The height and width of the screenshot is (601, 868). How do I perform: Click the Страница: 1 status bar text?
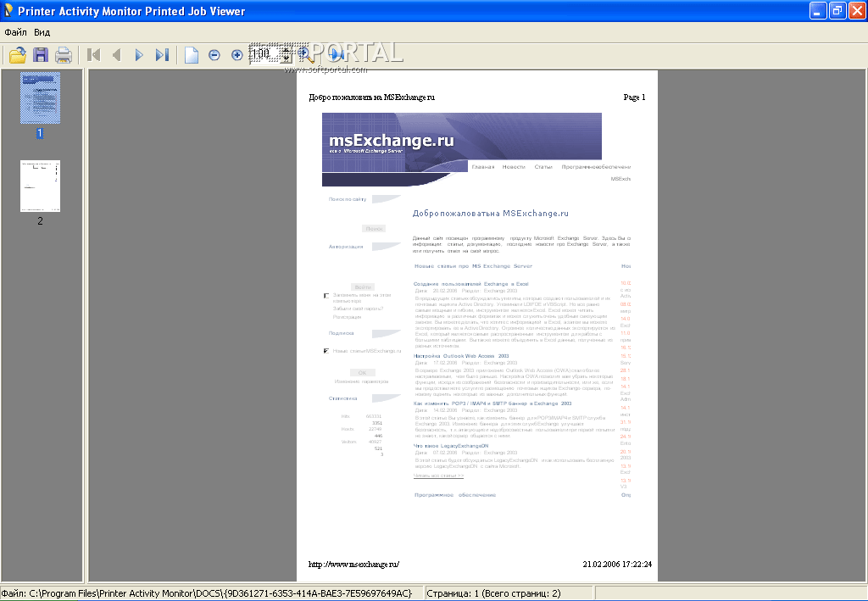point(493,593)
